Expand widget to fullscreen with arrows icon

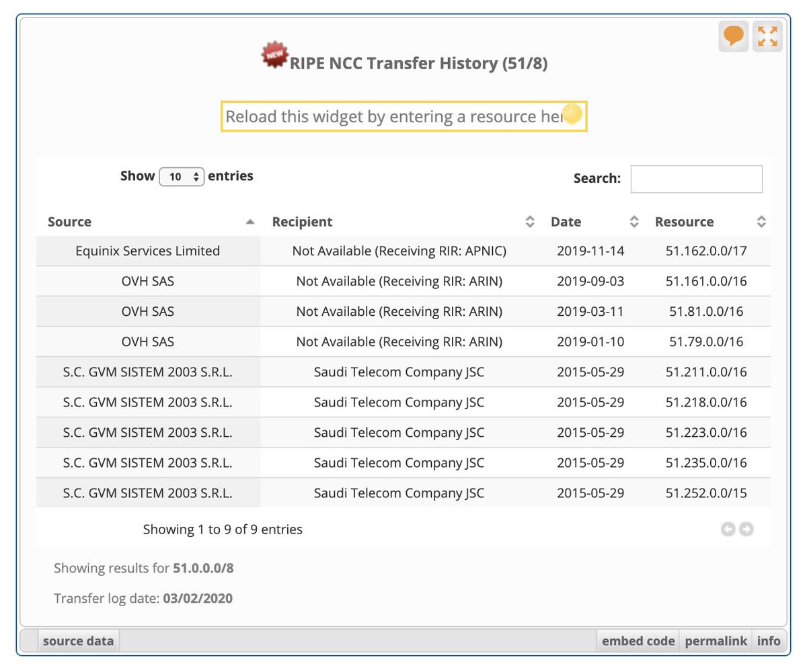767,36
